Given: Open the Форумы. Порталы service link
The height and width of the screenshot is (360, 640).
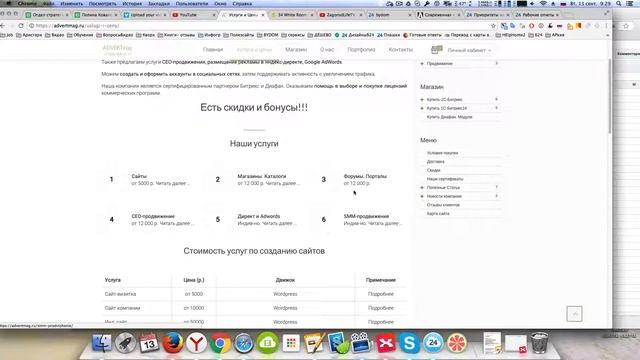Looking at the screenshot, I should pos(365,176).
